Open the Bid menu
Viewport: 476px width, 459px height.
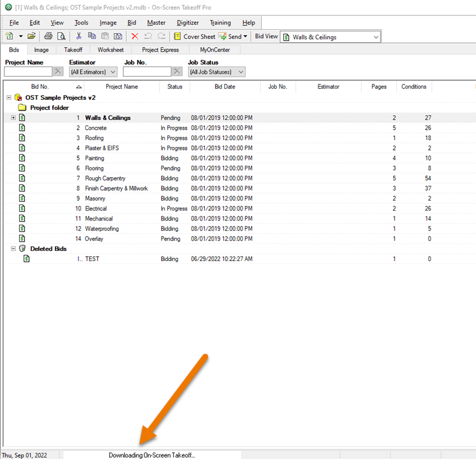coord(131,23)
